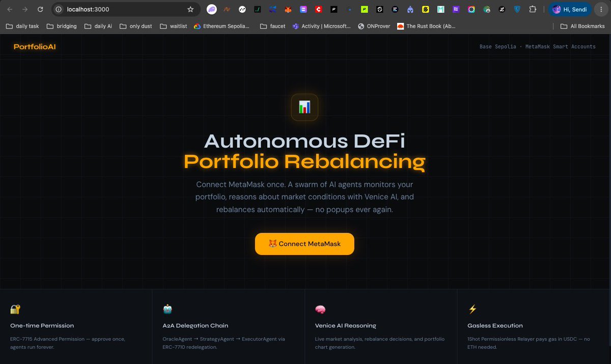
Task: Click the brain icon above Venice AI Reasoning
Action: [x=320, y=309]
